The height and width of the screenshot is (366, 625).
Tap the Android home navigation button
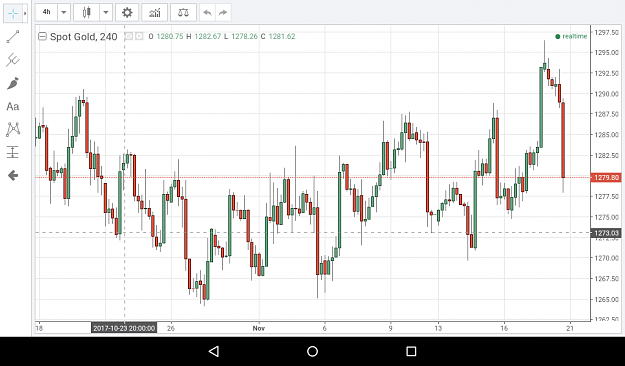[312, 351]
